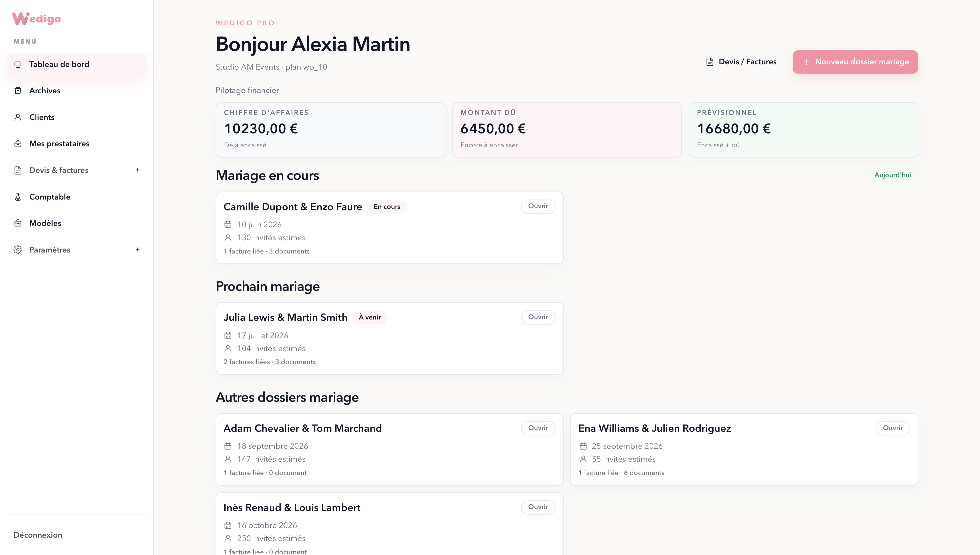Click the Chiffre d'affaires card
Viewport: 980px width, 555px height.
[x=330, y=130]
